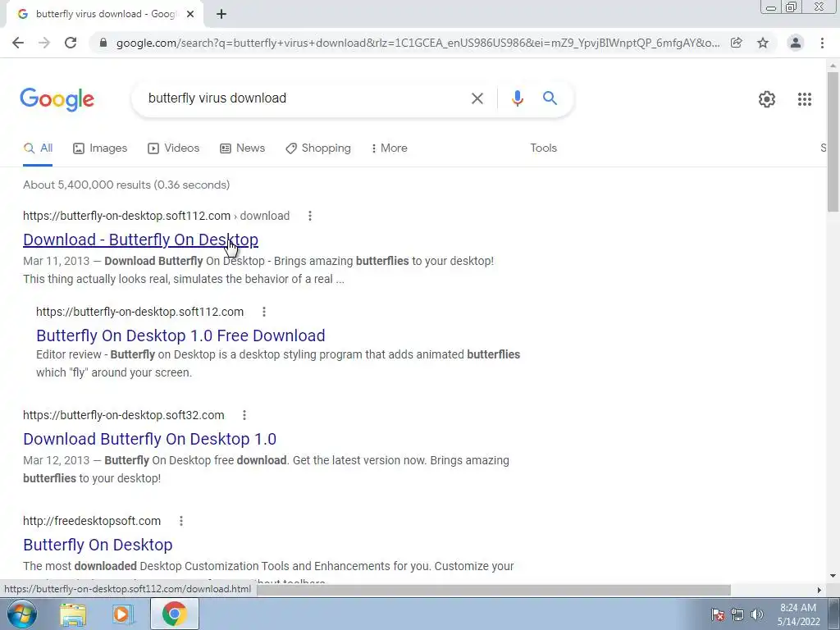The image size is (840, 630).
Task: Open Chrome three-dot menu
Action: [822, 43]
